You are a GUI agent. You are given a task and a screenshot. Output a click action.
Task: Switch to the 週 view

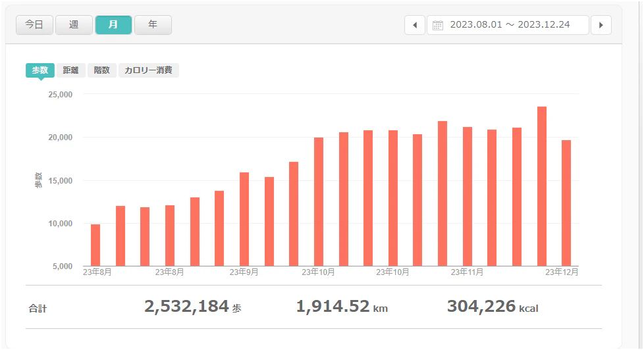(x=74, y=25)
